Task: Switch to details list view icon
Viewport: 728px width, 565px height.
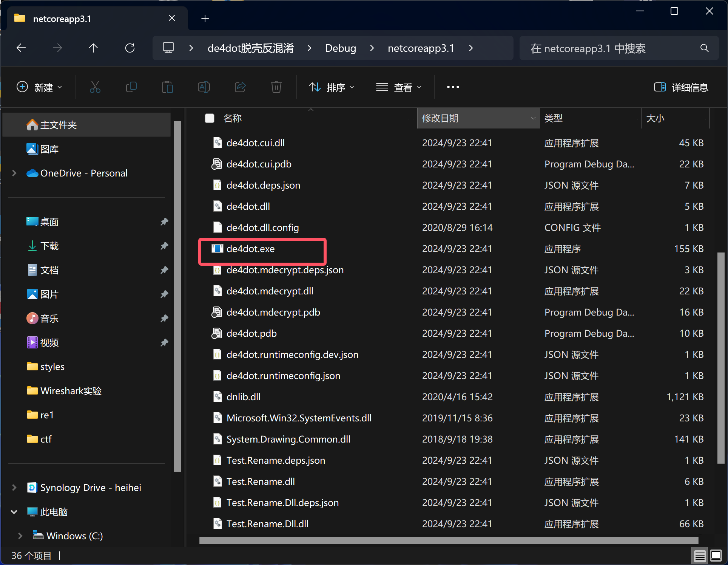Action: coord(700,556)
